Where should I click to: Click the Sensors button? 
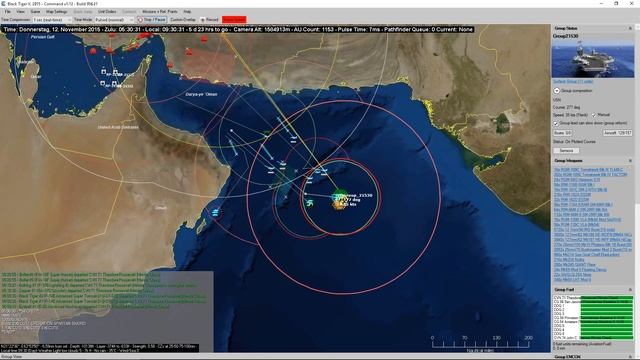[x=566, y=151]
